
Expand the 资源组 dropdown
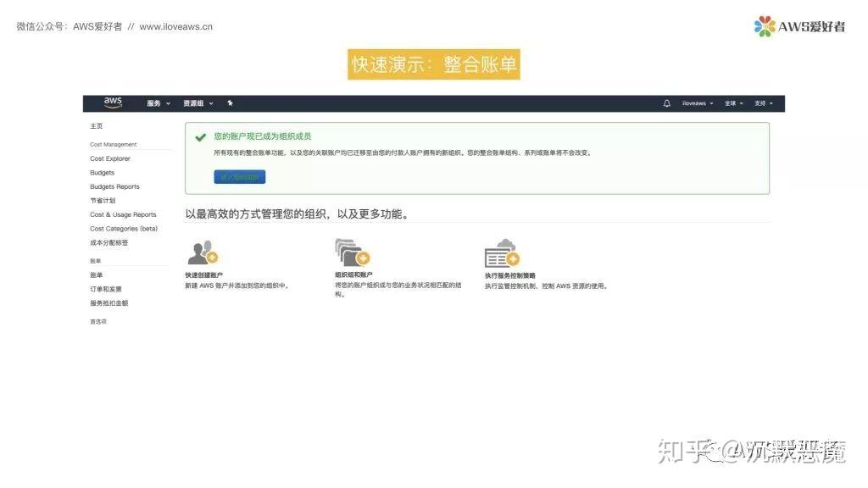pyautogui.click(x=195, y=103)
